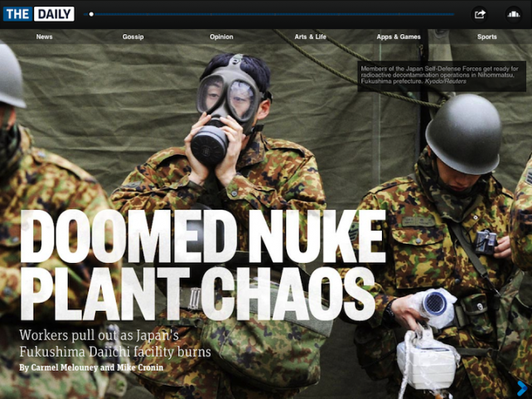Open the Opinion section

coord(221,36)
